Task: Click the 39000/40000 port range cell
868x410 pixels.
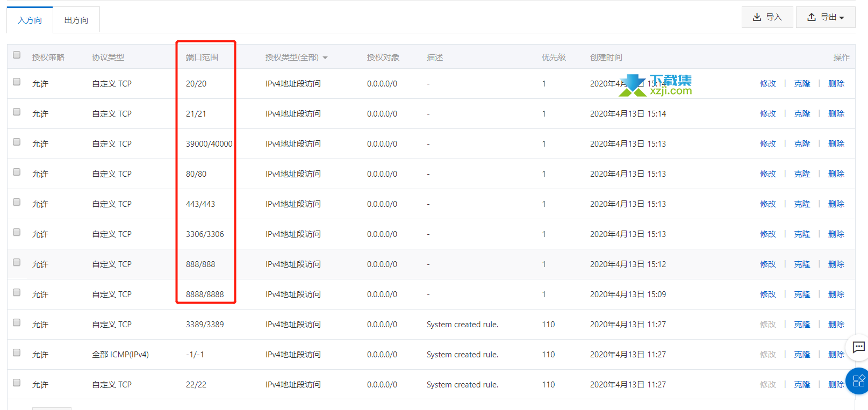Action: [209, 144]
